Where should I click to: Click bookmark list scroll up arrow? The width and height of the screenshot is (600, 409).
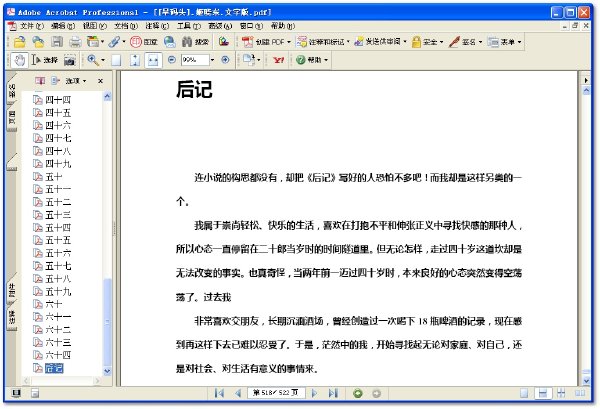(x=107, y=96)
